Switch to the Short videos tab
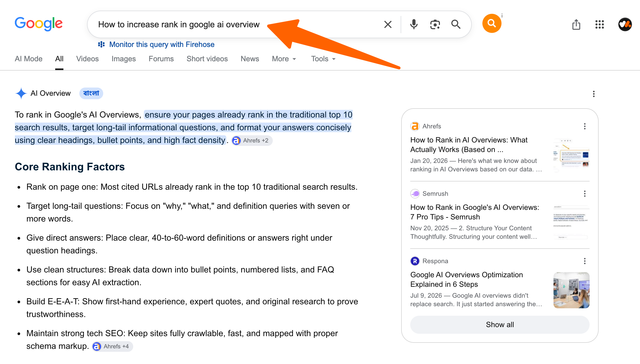This screenshot has width=640, height=364. pos(207,59)
